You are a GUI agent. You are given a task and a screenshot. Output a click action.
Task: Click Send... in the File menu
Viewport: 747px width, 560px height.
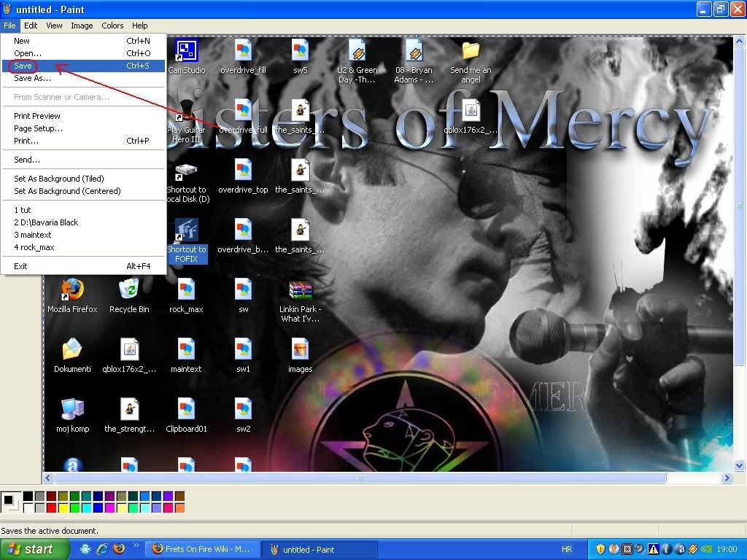[83, 160]
